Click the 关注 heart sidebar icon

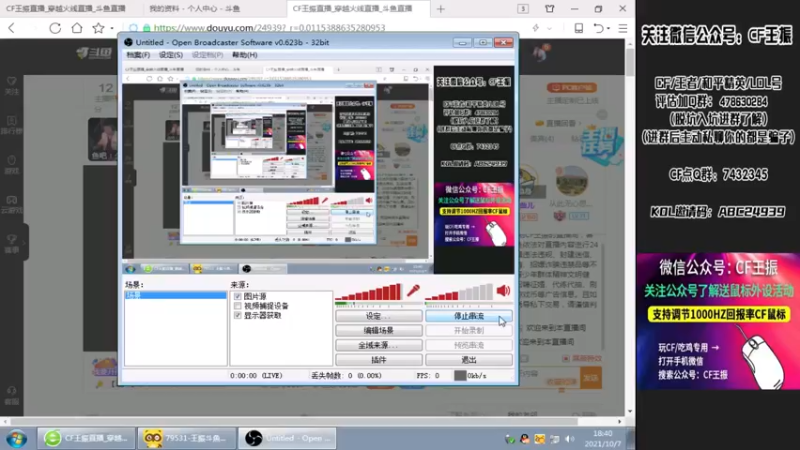(x=12, y=85)
